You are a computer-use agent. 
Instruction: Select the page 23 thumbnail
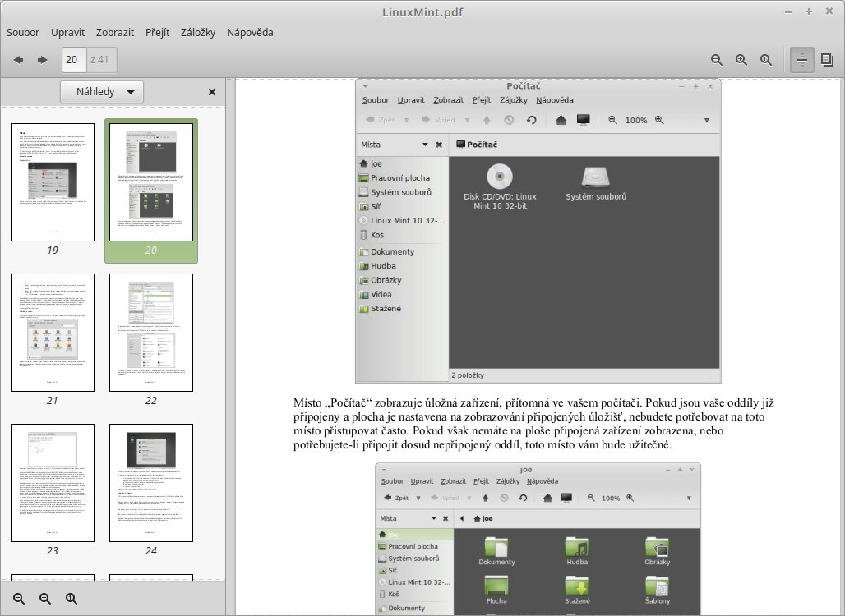click(x=53, y=482)
